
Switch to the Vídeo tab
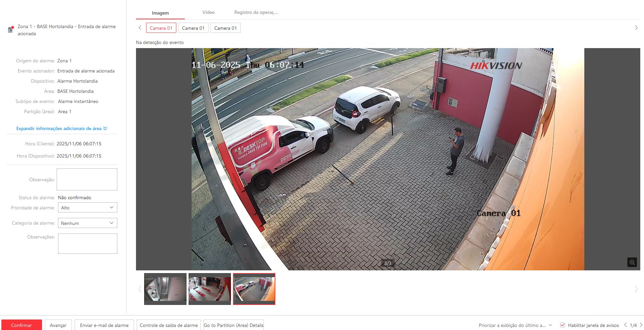tap(208, 12)
